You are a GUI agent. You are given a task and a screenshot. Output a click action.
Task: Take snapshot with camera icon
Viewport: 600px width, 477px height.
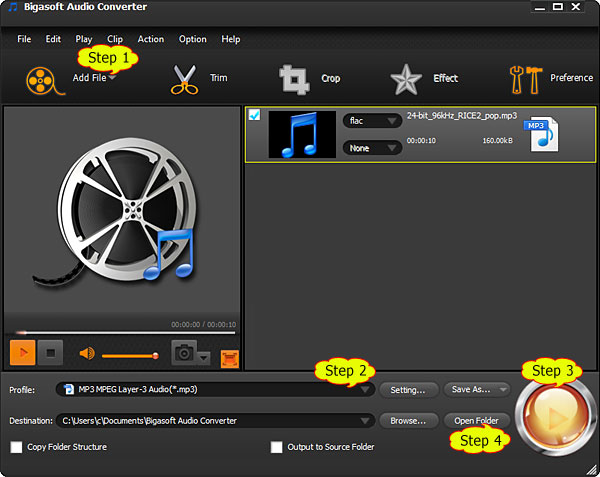pyautogui.click(x=184, y=352)
